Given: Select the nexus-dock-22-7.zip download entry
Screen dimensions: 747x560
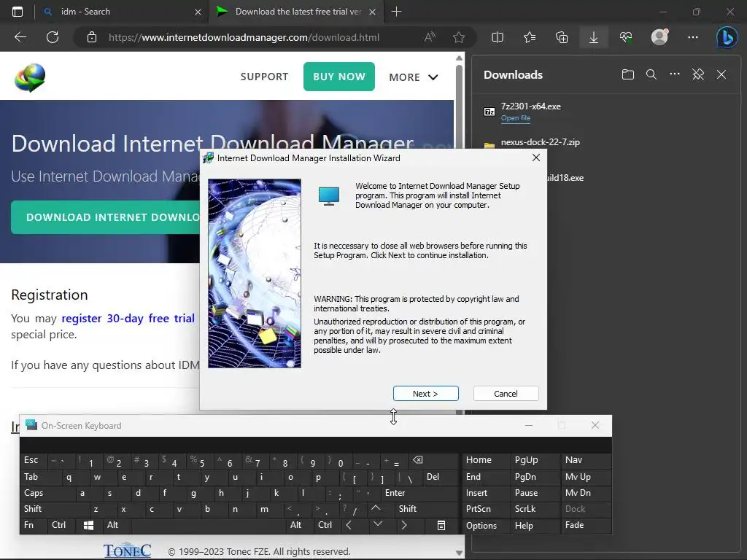Looking at the screenshot, I should [541, 142].
